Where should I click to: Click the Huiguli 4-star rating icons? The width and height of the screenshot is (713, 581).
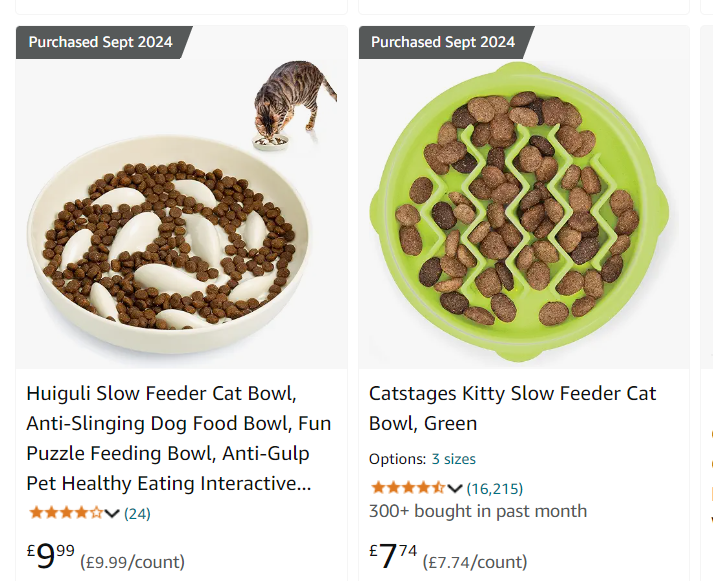(x=65, y=513)
